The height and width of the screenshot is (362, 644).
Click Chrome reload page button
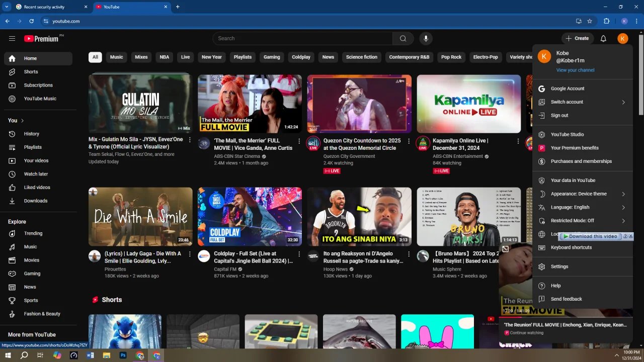pyautogui.click(x=31, y=21)
